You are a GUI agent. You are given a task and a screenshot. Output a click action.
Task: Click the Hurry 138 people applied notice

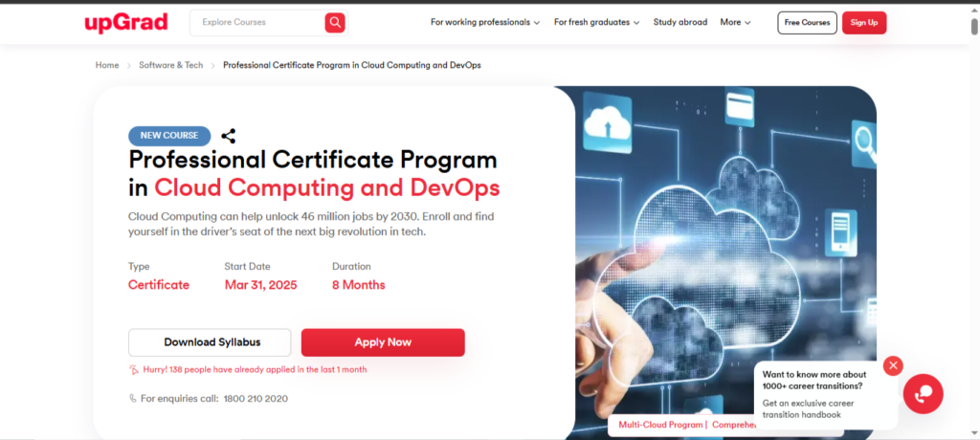coord(255,369)
